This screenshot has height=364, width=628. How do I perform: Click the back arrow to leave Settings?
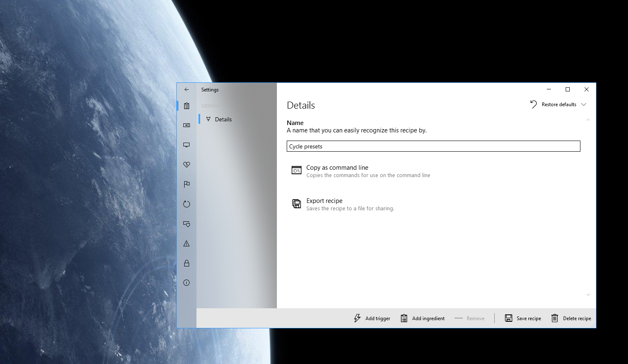(186, 89)
